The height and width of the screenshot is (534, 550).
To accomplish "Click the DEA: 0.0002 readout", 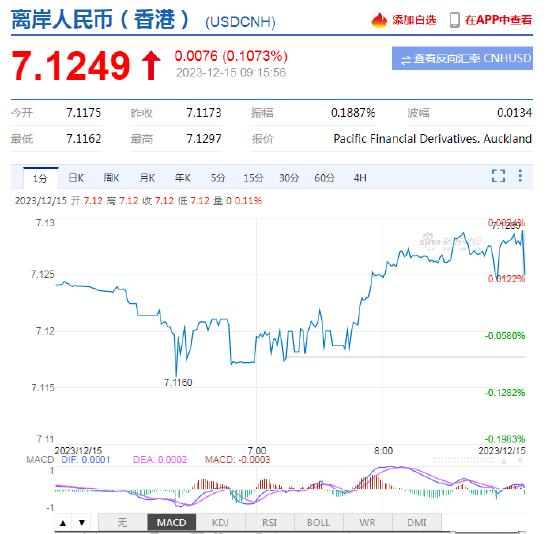I will pyautogui.click(x=160, y=460).
